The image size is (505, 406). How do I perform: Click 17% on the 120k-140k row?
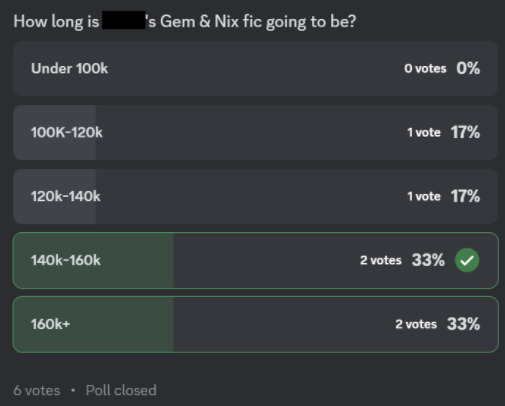pyautogui.click(x=465, y=196)
